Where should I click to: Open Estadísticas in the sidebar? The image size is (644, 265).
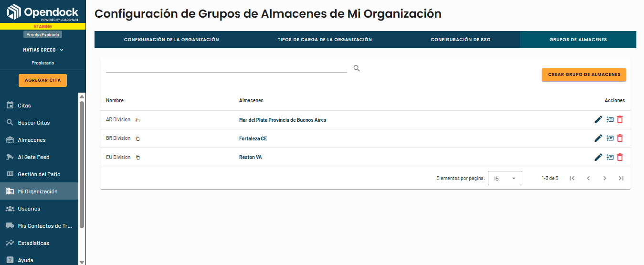(x=39, y=243)
